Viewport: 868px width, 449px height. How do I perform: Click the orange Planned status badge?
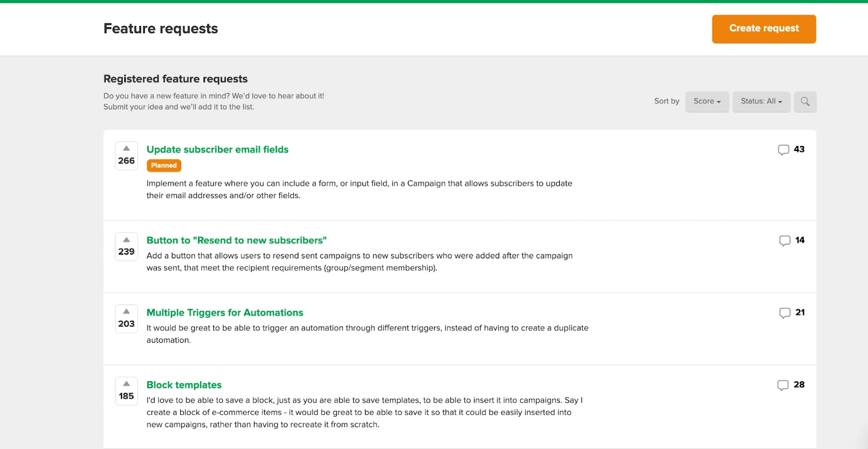[x=164, y=166]
